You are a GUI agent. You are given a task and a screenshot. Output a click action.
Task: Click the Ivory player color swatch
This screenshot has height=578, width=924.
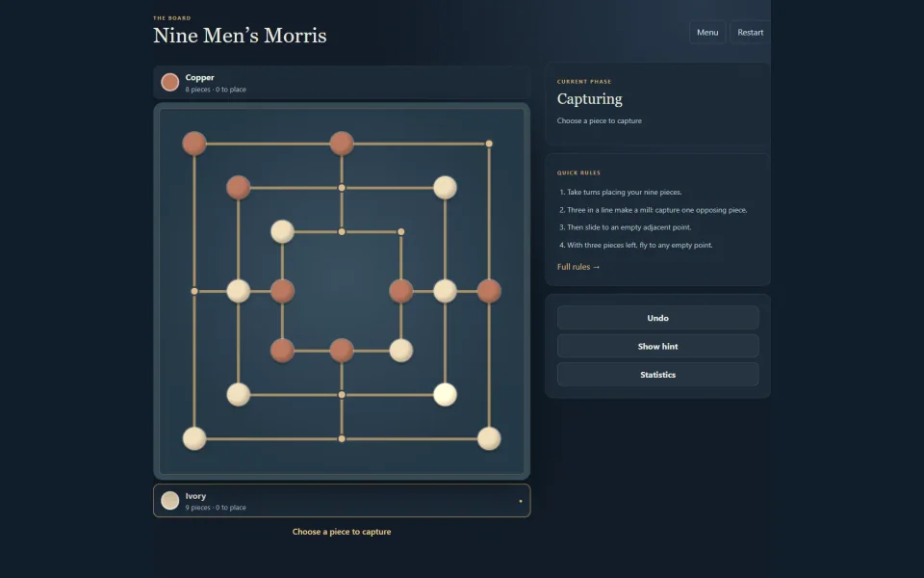170,501
